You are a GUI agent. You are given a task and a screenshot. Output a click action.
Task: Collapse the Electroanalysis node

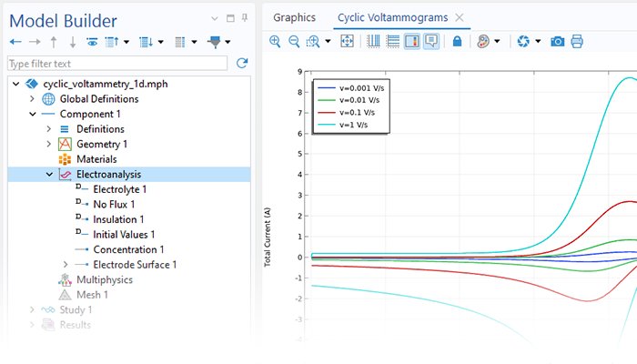(49, 175)
